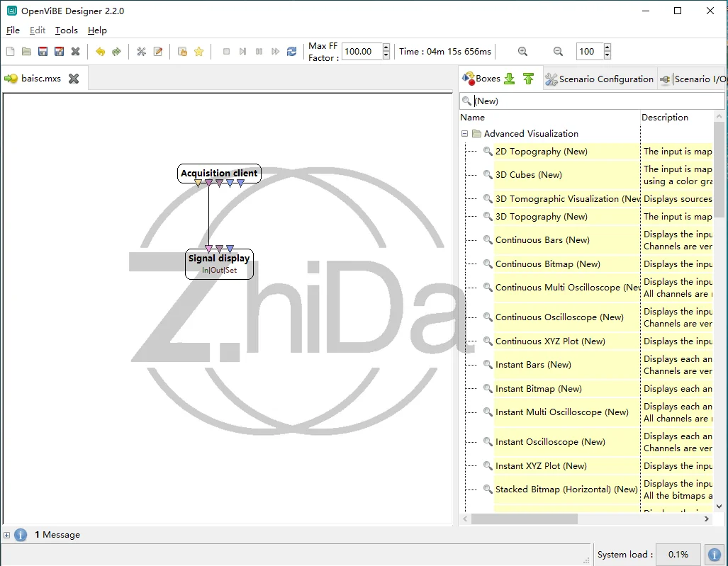
Task: Zoom out of the scenario canvas
Action: (558, 52)
